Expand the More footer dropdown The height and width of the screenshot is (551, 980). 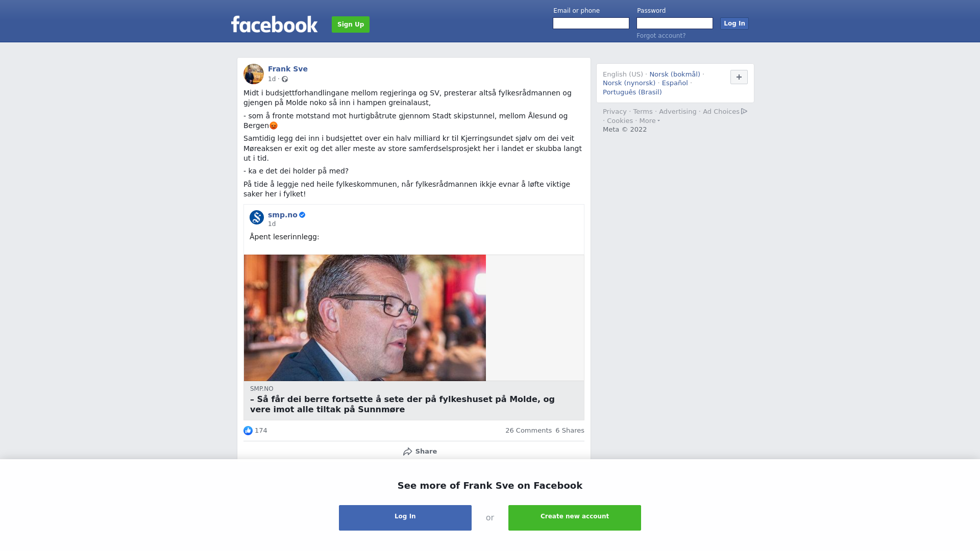click(x=649, y=121)
